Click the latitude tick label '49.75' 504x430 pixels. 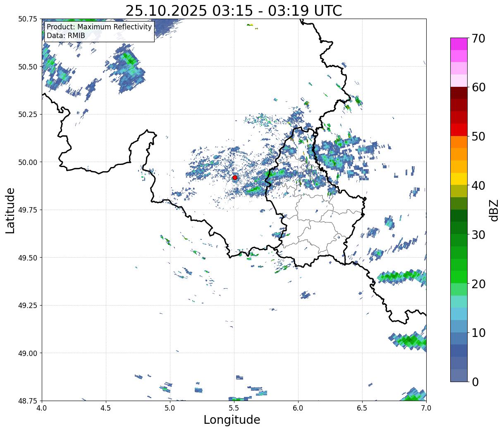point(28,210)
